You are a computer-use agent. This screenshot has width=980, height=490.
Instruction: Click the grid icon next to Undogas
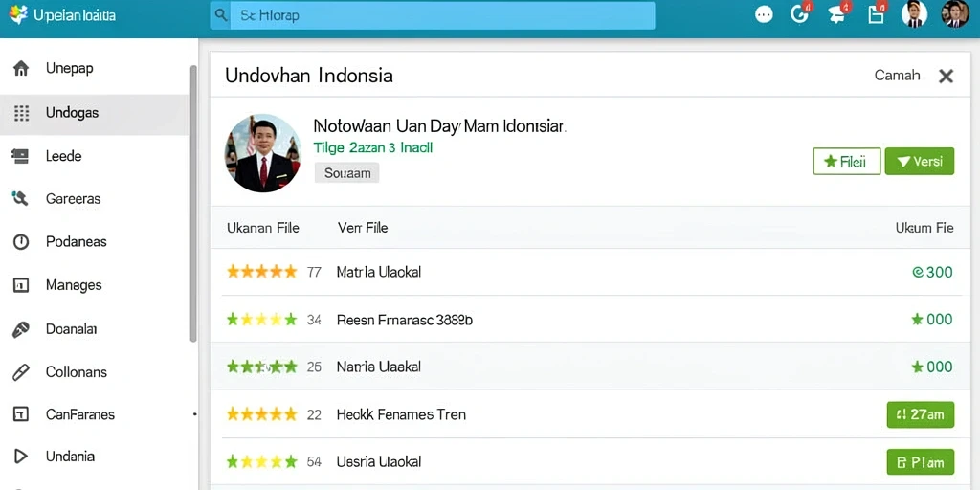[x=21, y=113]
